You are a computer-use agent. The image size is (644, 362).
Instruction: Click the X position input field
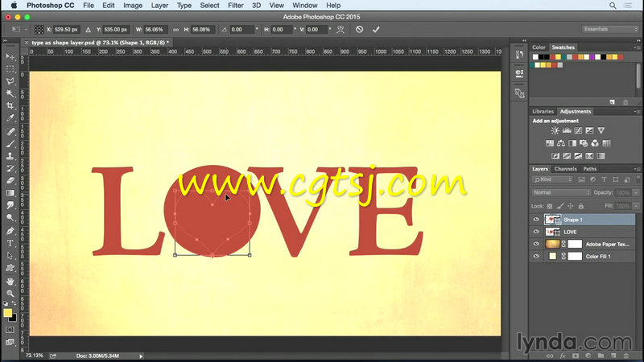click(x=66, y=30)
